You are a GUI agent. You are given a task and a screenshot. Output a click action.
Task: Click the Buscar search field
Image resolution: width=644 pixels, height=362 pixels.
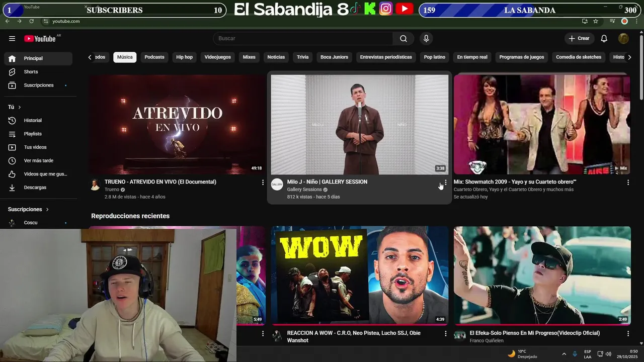(303, 39)
